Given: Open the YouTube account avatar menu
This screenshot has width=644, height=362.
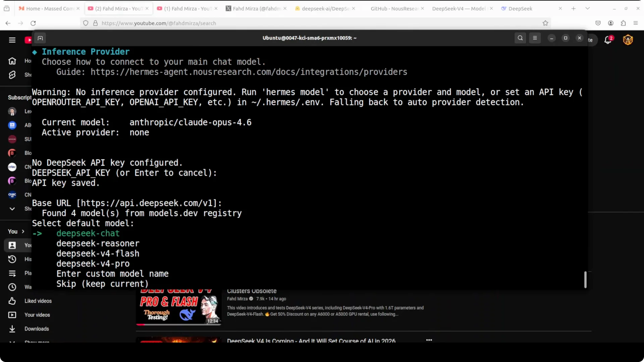Looking at the screenshot, I should pyautogui.click(x=628, y=40).
